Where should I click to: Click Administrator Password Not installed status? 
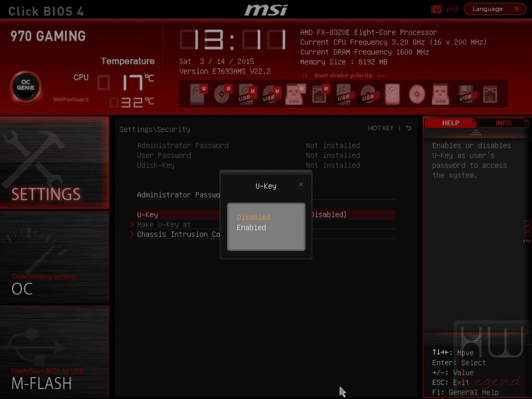pyautogui.click(x=333, y=146)
